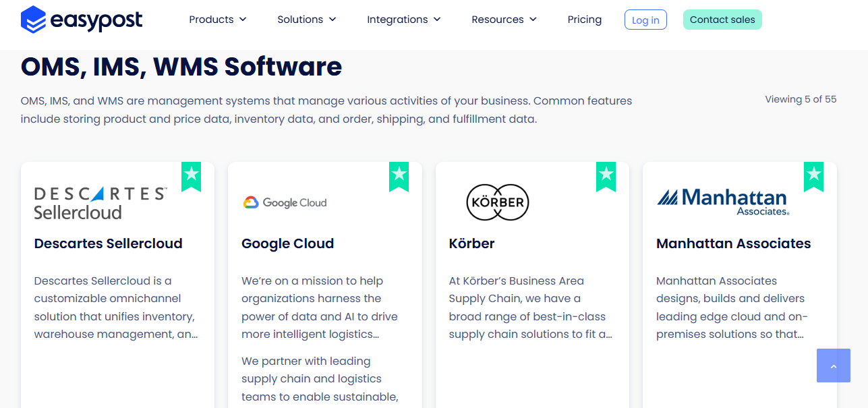Click the Descartes Sellercloud description text
The width and height of the screenshot is (868, 408).
(x=116, y=308)
